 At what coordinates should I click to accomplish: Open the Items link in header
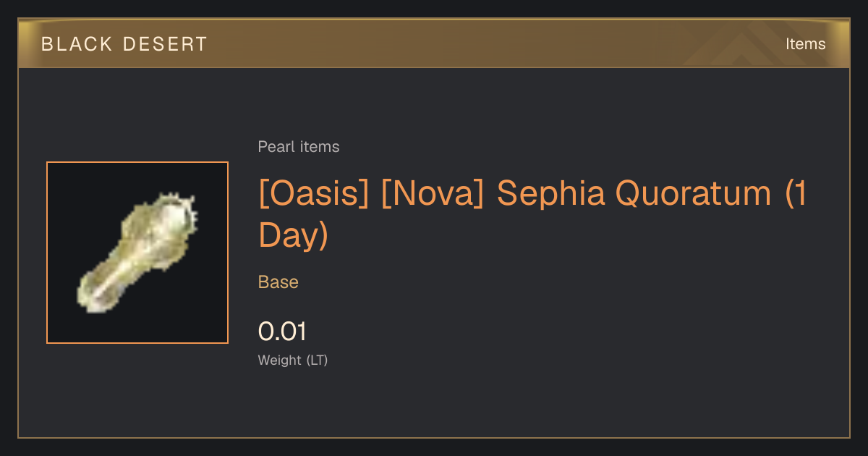tap(805, 44)
